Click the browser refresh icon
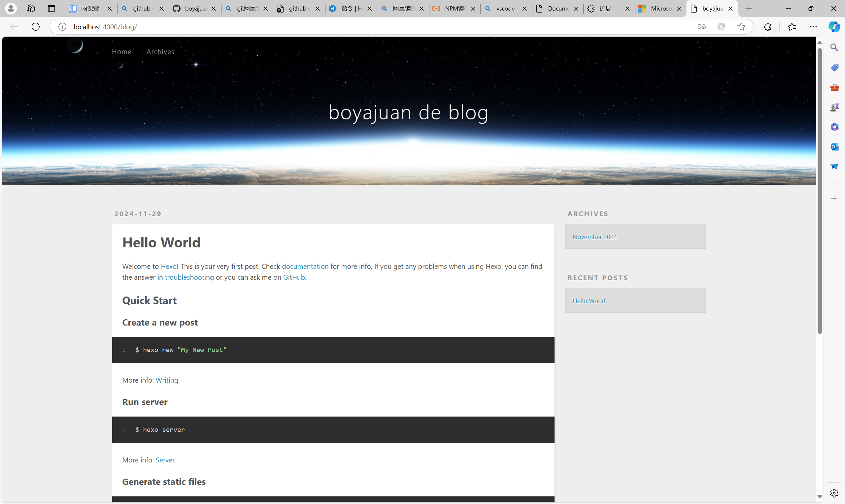Image resolution: width=845 pixels, height=504 pixels. point(36,26)
